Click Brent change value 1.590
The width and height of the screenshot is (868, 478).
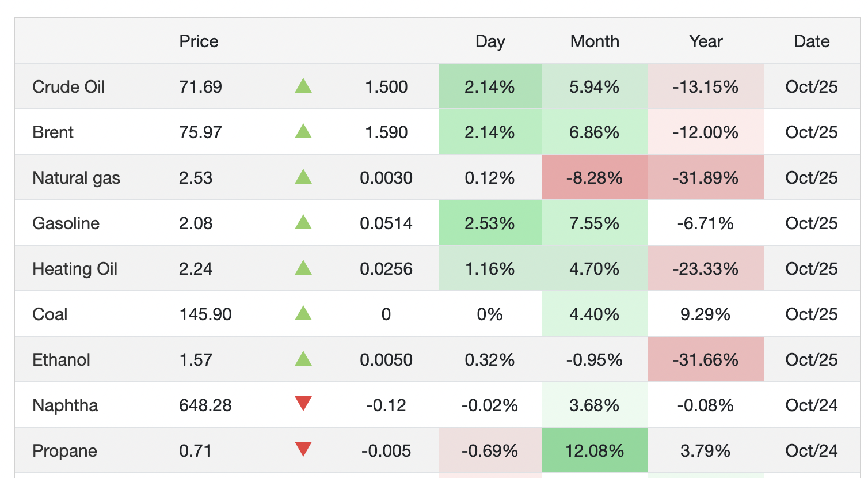click(x=386, y=132)
